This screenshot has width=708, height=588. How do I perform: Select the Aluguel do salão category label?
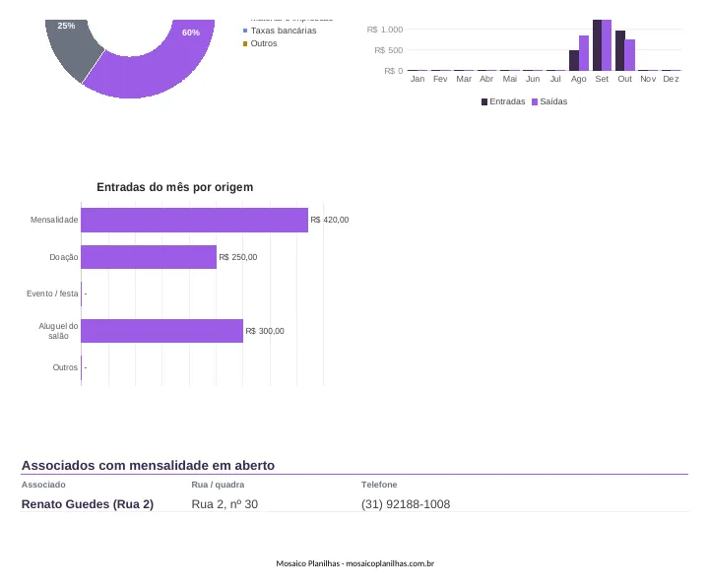(58, 331)
